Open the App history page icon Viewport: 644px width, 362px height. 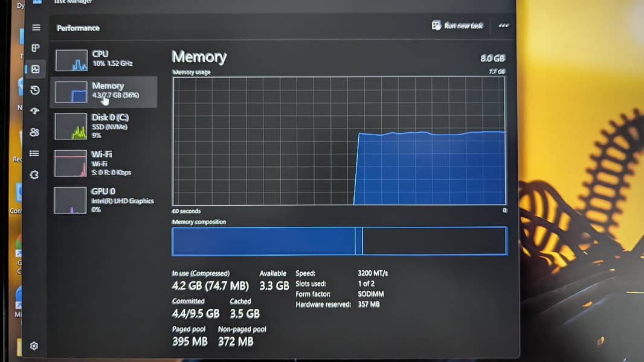coord(35,90)
